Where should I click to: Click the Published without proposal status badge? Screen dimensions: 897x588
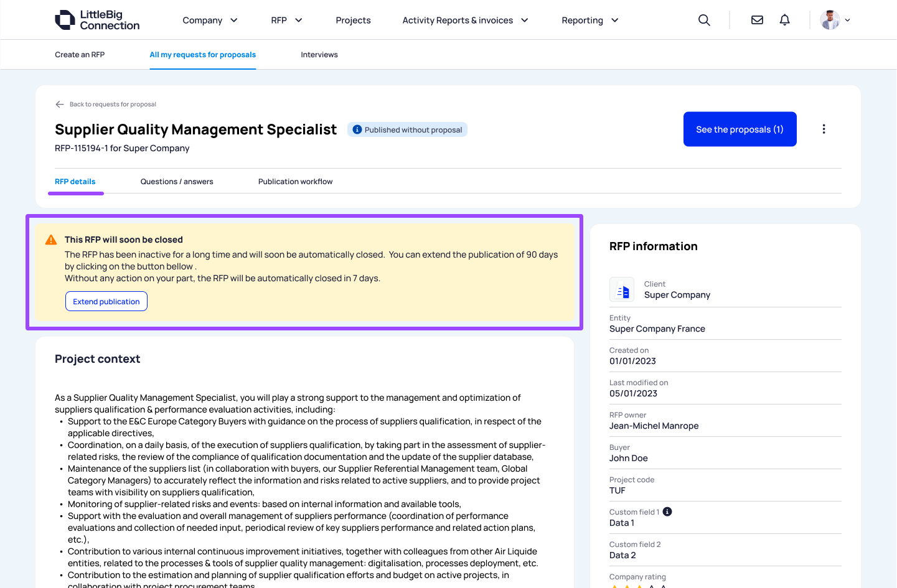point(407,129)
